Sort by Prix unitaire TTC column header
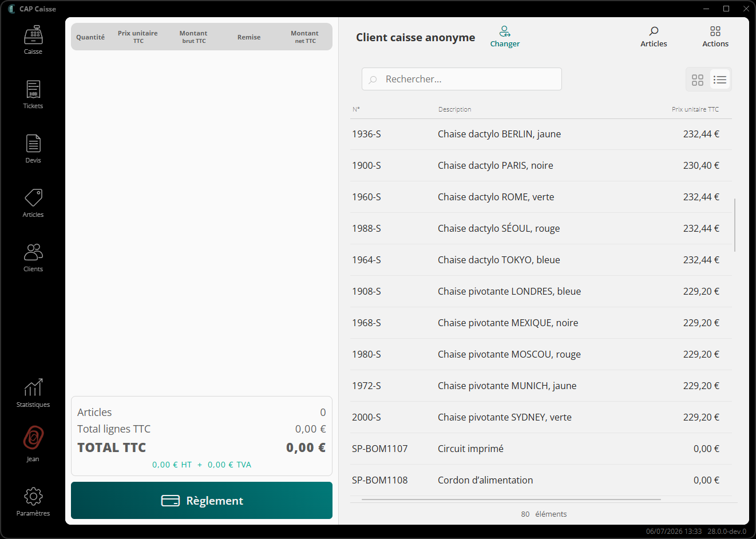 tap(695, 109)
